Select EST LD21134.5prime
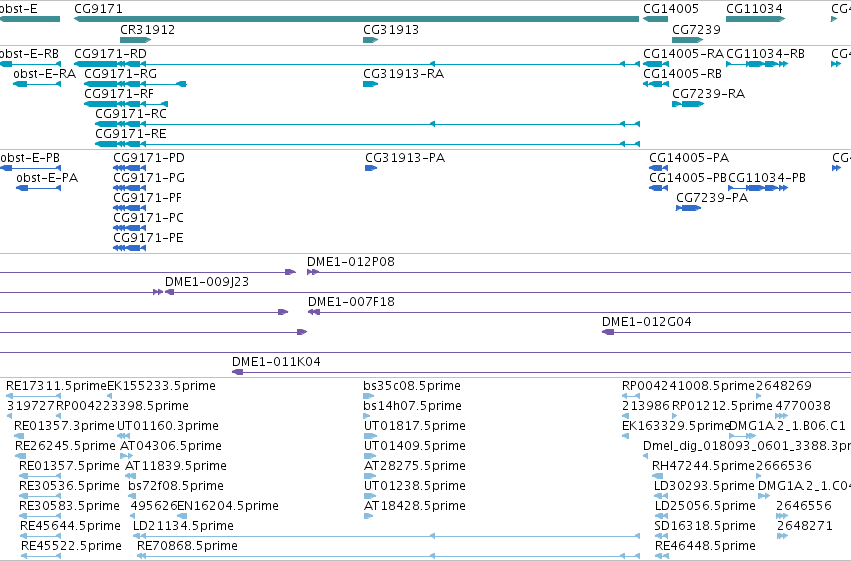Image resolution: width=851 pixels, height=561 pixels. 386,537
